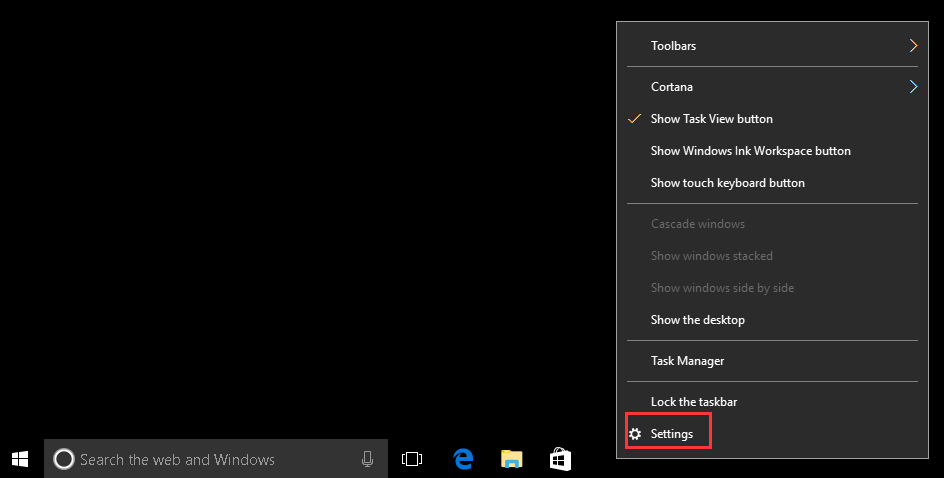Select Show the desktop

[697, 320]
